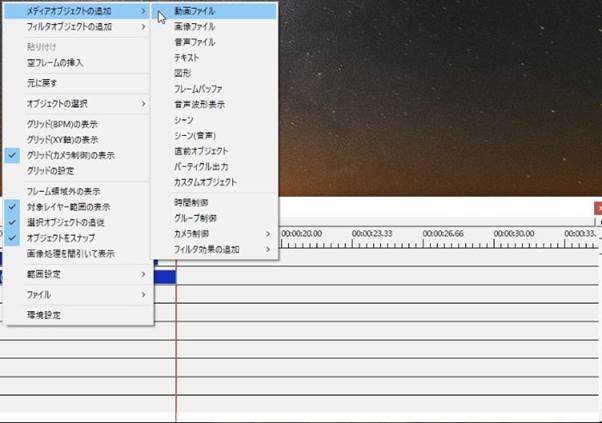Select 動画ファイル from the media submenu
This screenshot has width=602, height=423.
click(194, 12)
